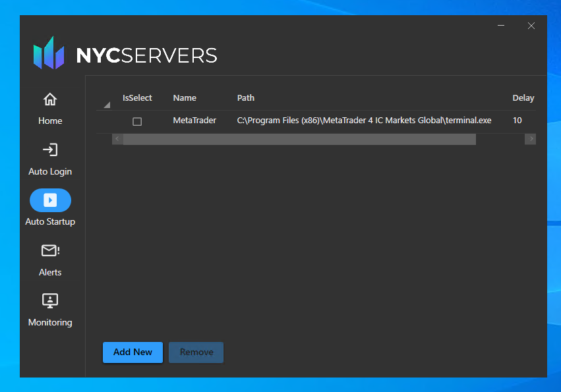Click the NYCSERVERS logo
Screen dimensions: 561x392
point(125,53)
